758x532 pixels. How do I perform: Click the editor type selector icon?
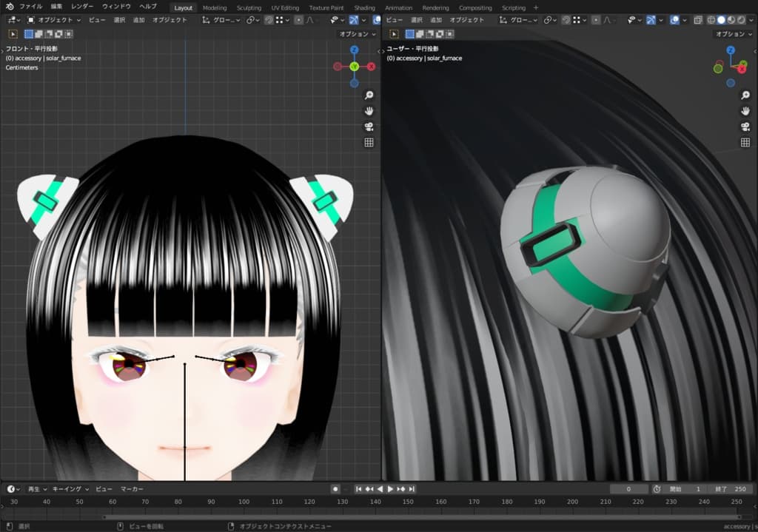coord(13,21)
